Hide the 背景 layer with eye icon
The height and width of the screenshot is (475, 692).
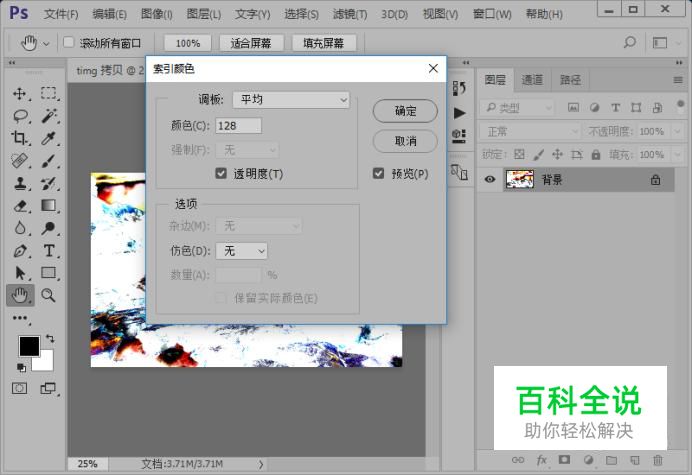pyautogui.click(x=489, y=179)
